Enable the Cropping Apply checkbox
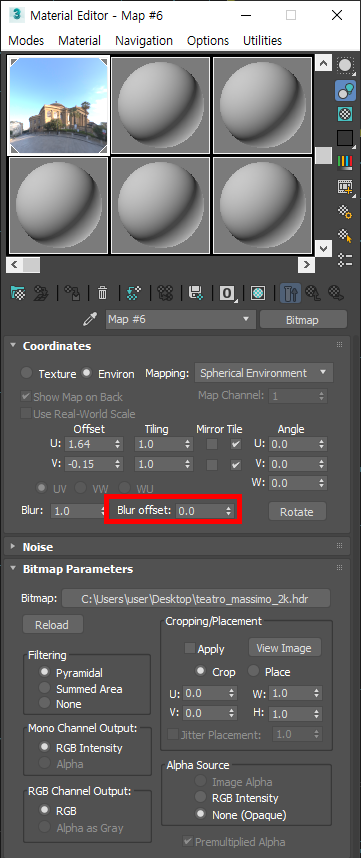 pyautogui.click(x=190, y=648)
